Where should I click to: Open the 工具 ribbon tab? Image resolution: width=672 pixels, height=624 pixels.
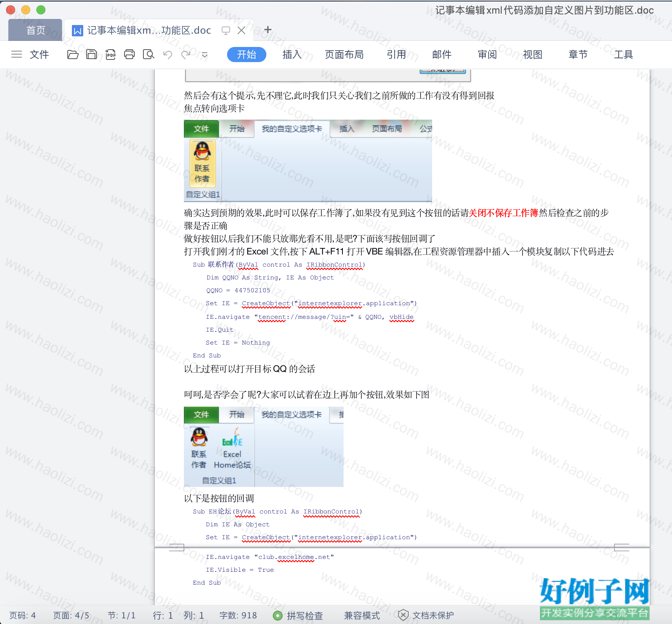624,55
